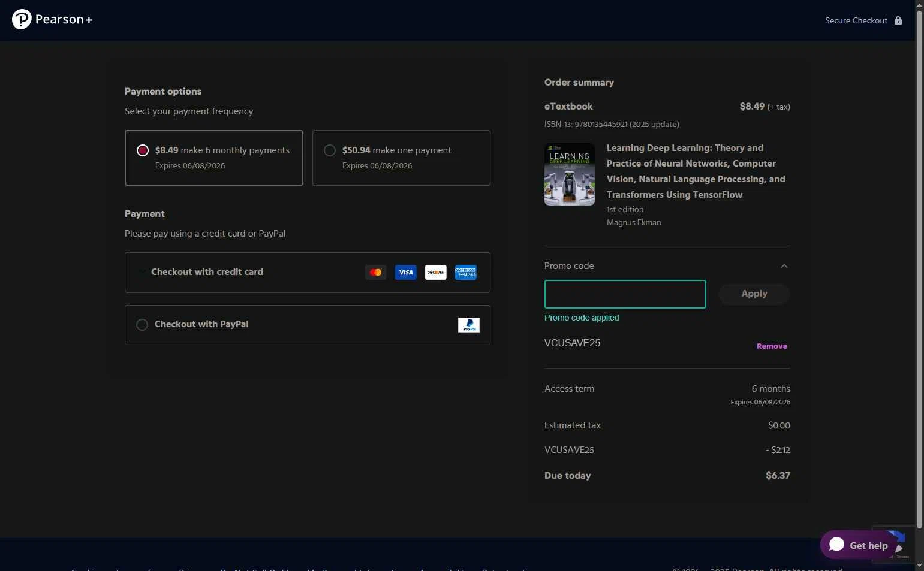Click the Pearson+ logo
924x571 pixels.
point(52,20)
